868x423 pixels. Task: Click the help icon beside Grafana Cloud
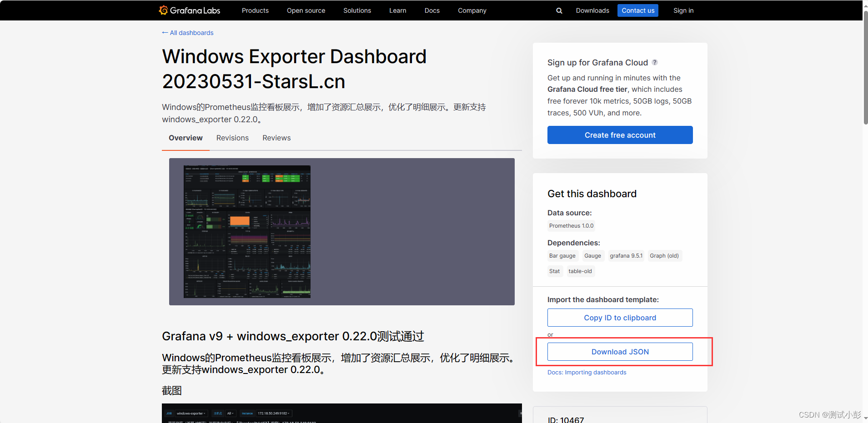pos(655,62)
